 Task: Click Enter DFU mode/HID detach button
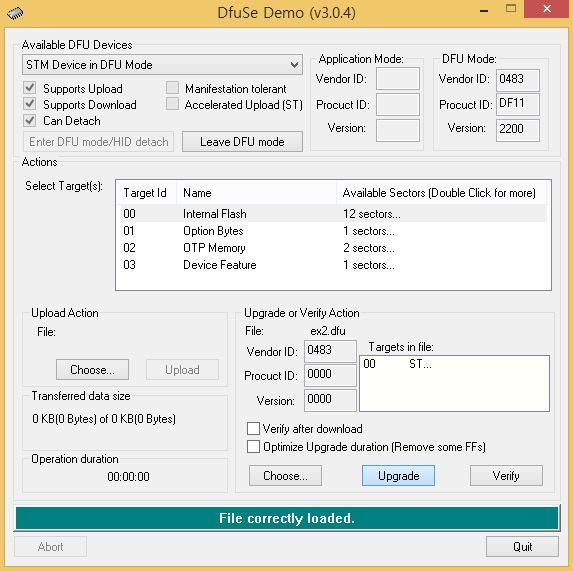click(98, 141)
